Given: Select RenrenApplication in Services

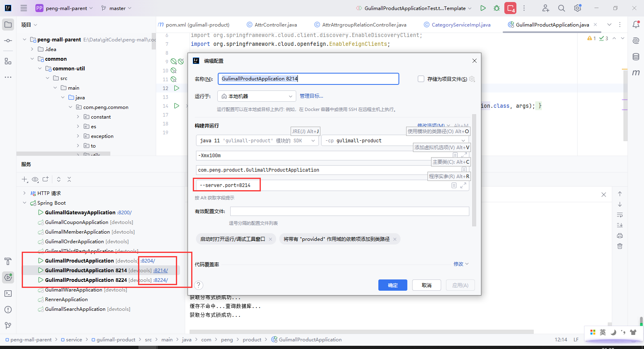Looking at the screenshot, I should pos(66,300).
